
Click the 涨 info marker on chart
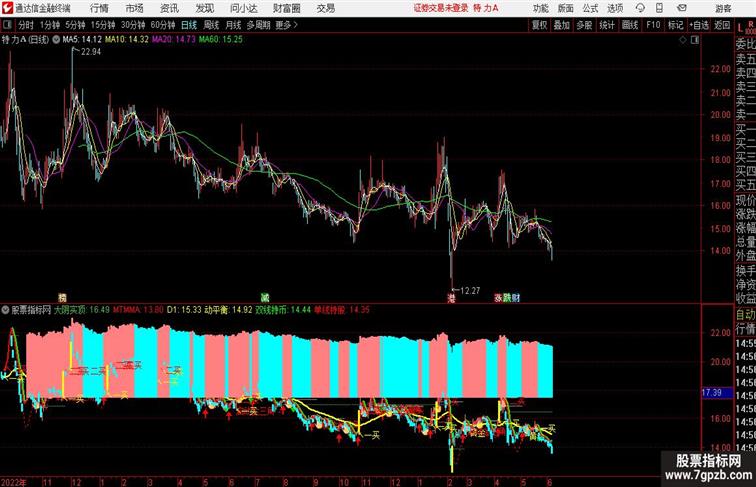[x=498, y=298]
